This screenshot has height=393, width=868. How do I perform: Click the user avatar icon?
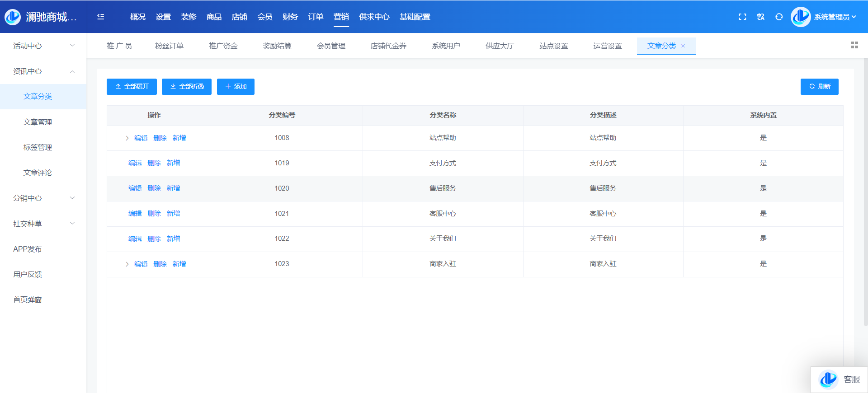coord(801,17)
